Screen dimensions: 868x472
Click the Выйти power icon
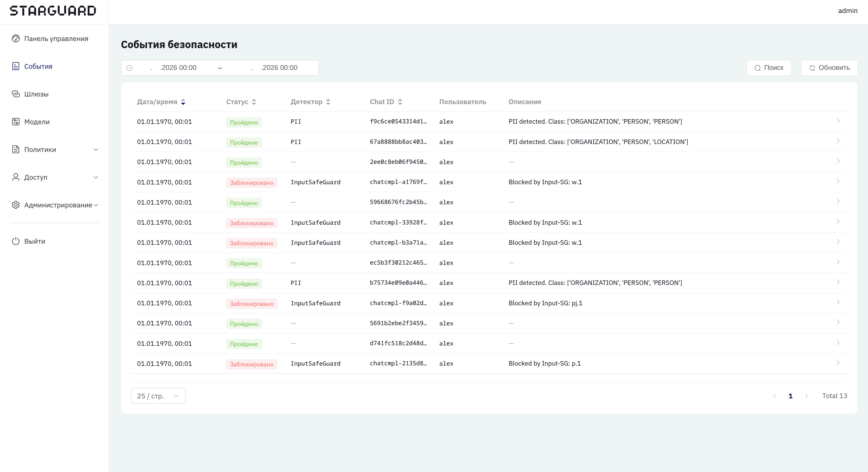16,241
